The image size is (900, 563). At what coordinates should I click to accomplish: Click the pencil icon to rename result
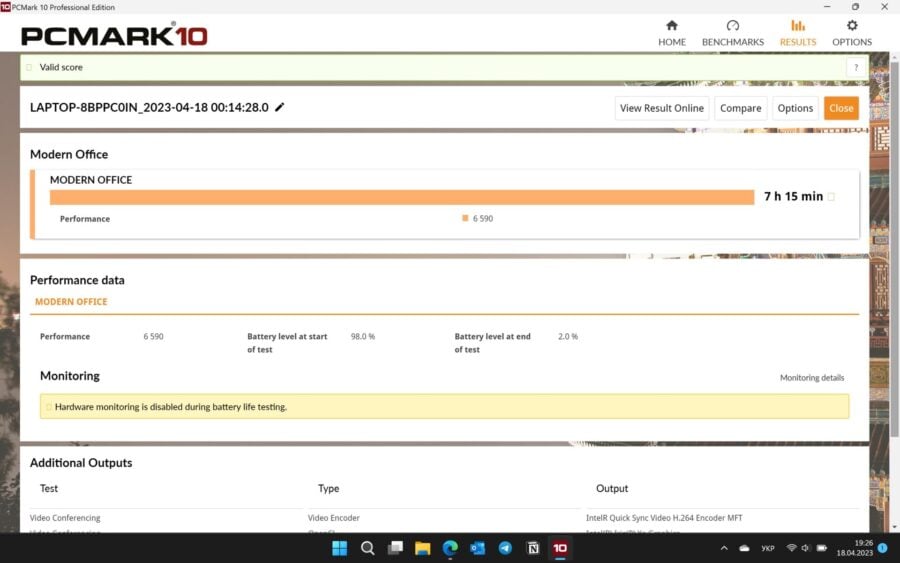pos(280,107)
